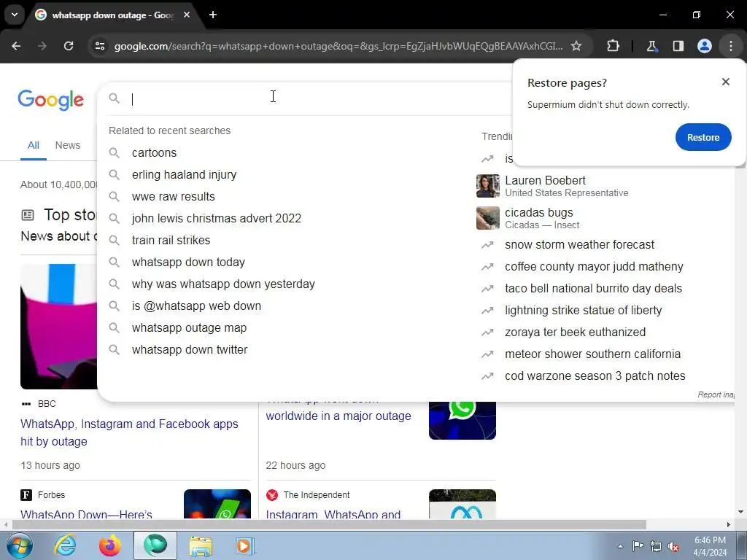This screenshot has height=560, width=747.
Task: Choose lightning strike statue of liberty
Action: (583, 311)
